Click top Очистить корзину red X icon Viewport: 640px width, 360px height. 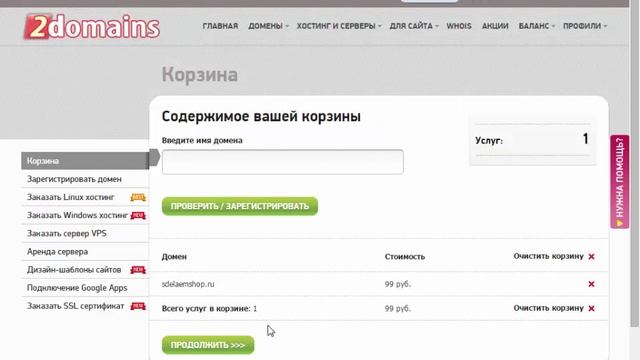(591, 257)
